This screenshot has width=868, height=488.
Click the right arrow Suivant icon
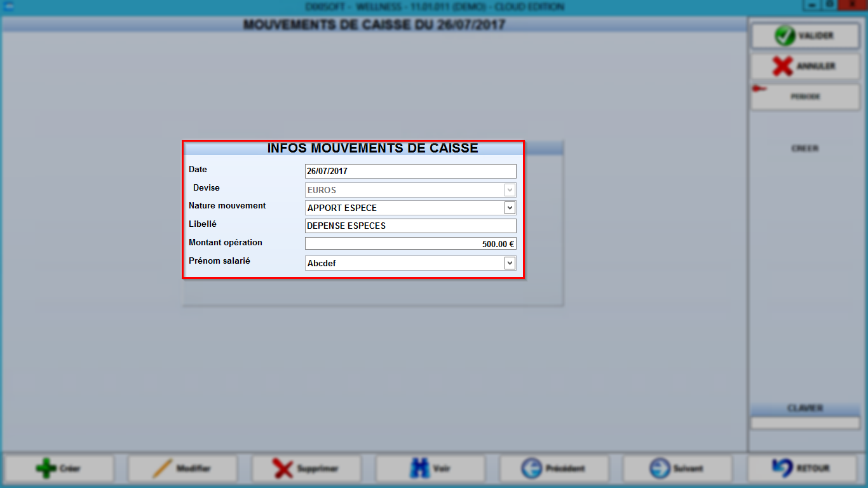(x=660, y=469)
